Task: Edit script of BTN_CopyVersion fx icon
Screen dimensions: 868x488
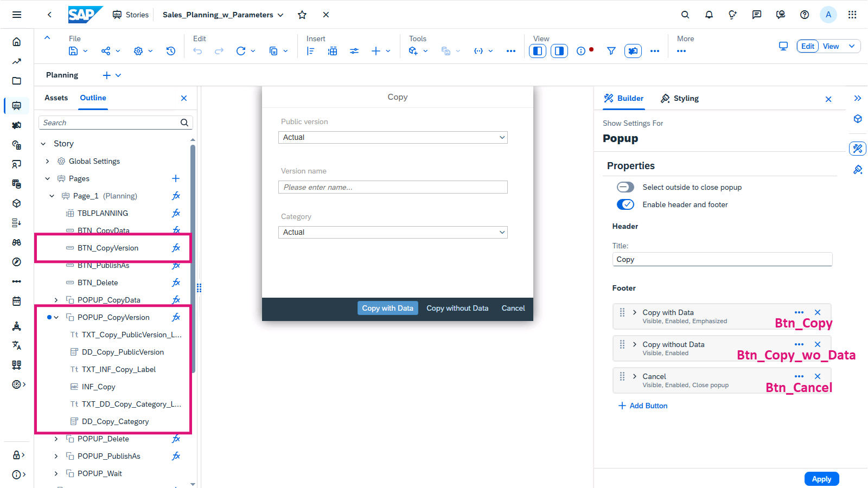Action: pyautogui.click(x=176, y=248)
